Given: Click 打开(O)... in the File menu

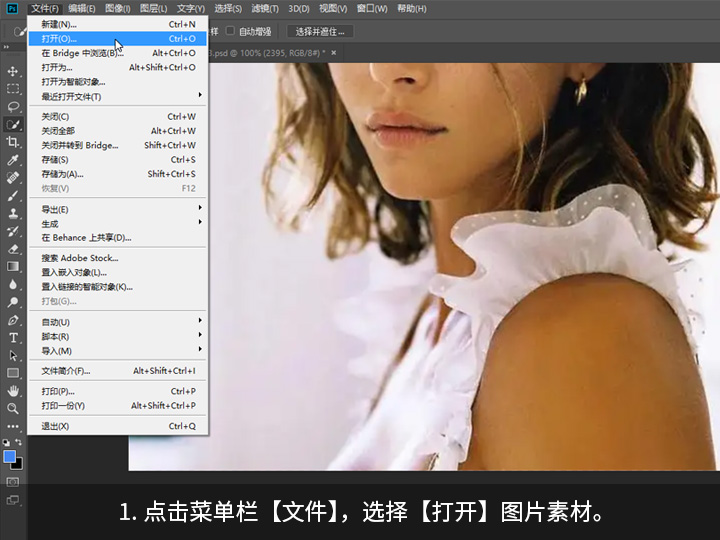Looking at the screenshot, I should point(60,38).
